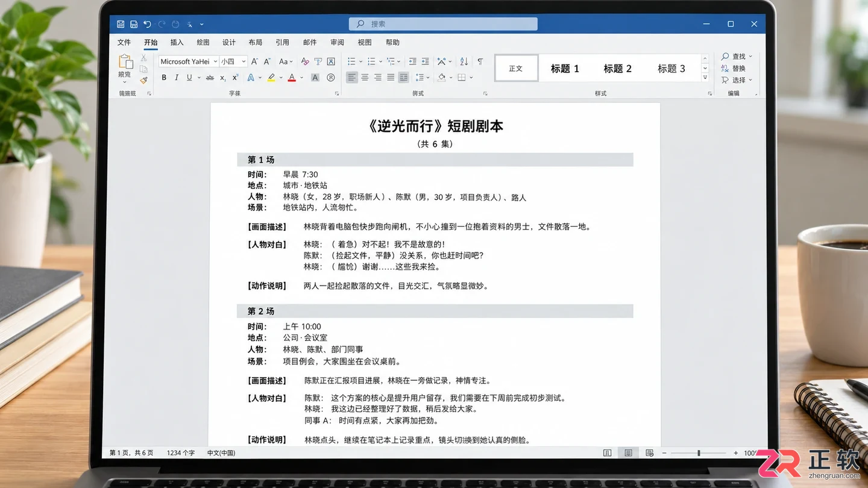This screenshot has width=868, height=488.
Task: Apply the 标题 2 style
Action: pyautogui.click(x=618, y=69)
